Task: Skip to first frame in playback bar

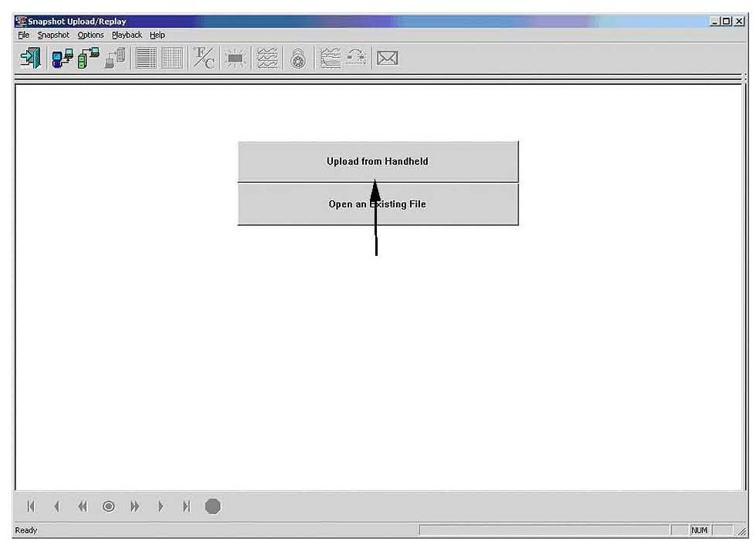Action: 31,506
